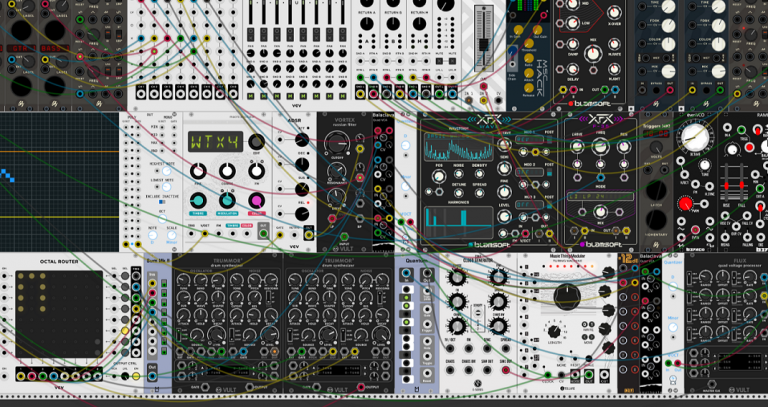Adjust the OCTAVE knob on XFX Wave
Screen dimensions: 768x407
coord(504,144)
